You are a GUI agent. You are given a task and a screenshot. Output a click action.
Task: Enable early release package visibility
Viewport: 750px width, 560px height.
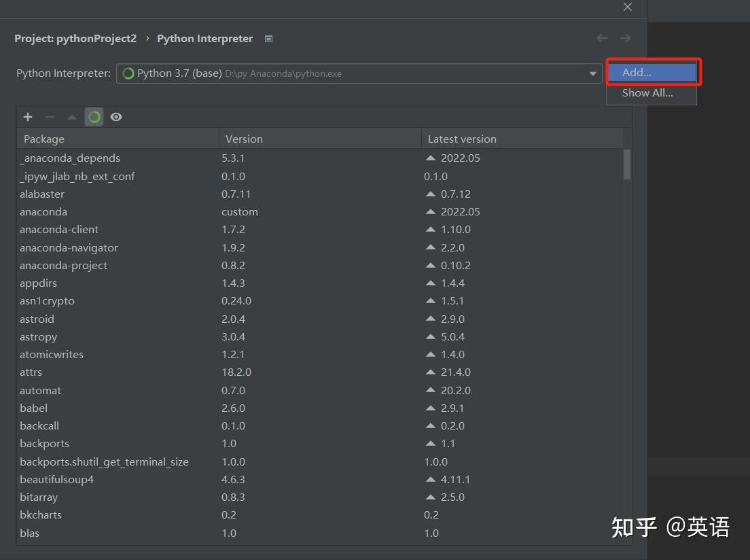(x=115, y=116)
